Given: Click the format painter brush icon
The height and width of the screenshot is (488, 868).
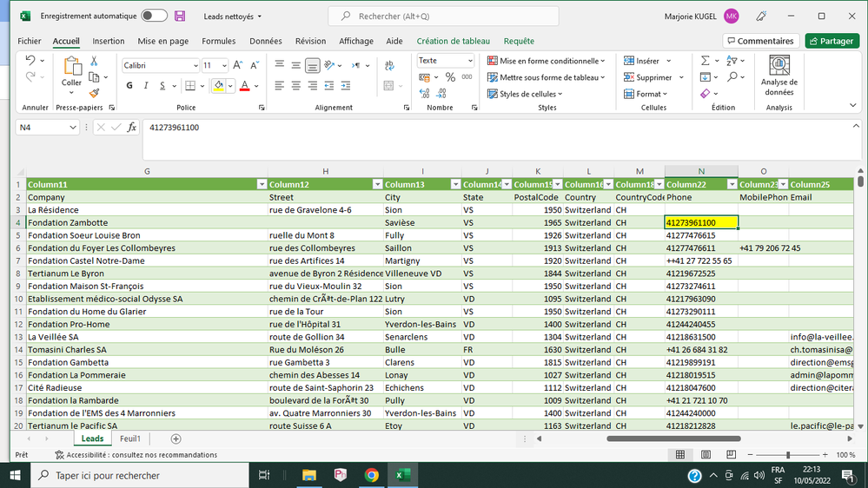Looking at the screenshot, I should click(94, 93).
